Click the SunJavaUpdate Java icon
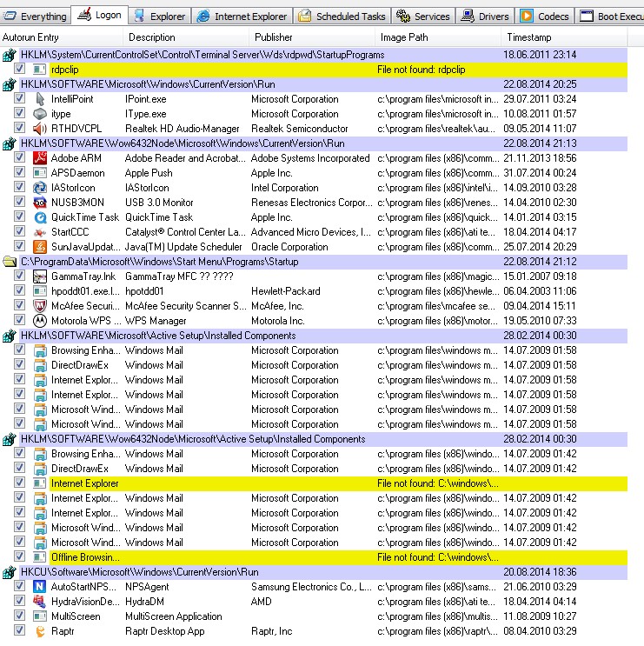644x646 pixels. pos(39,247)
